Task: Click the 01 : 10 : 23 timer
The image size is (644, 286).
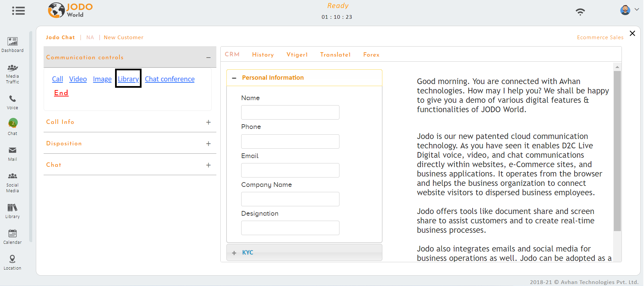Action: point(337,17)
